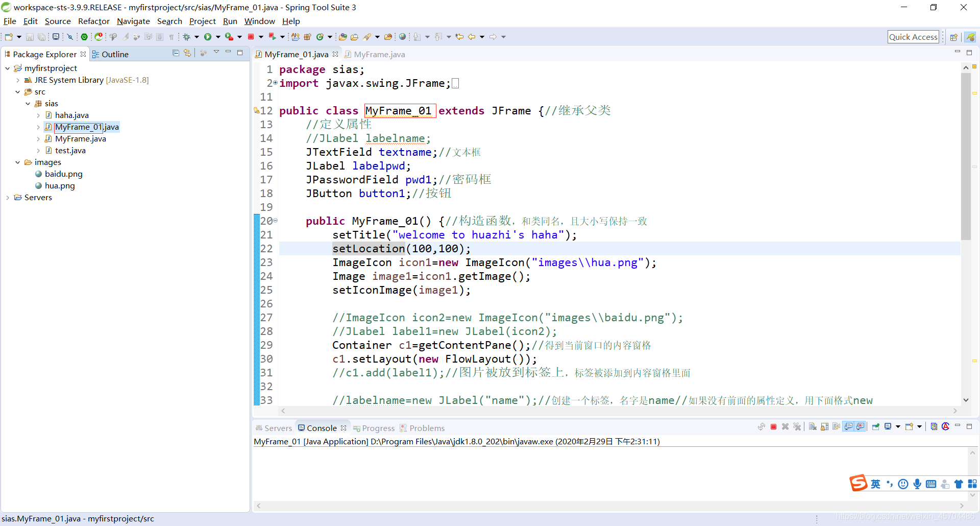Screen dimensions: 980x526
Task: Open the Spring Boot Dashboard icon
Action: [x=84, y=37]
